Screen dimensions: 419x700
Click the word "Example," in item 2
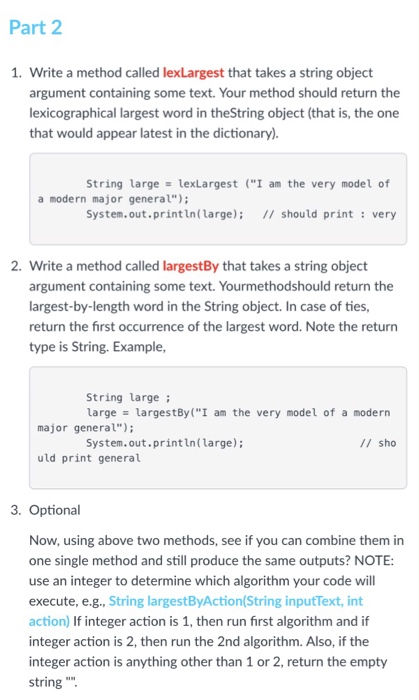[139, 347]
